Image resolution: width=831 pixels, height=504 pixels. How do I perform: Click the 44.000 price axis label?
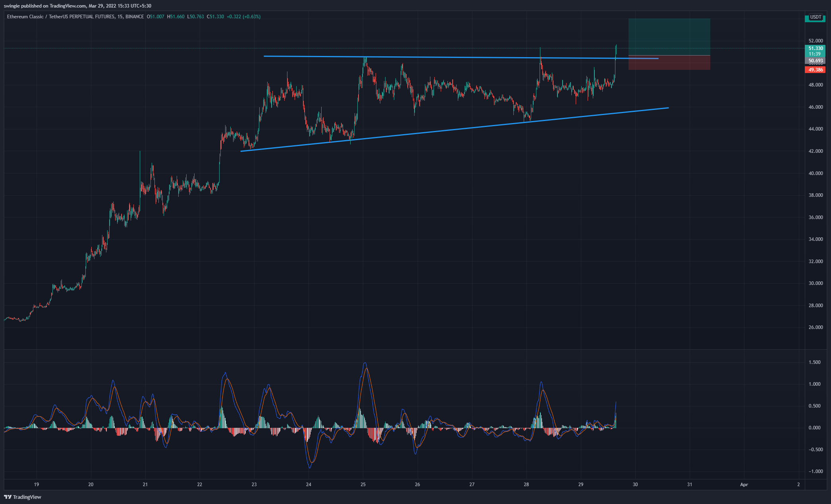point(816,129)
